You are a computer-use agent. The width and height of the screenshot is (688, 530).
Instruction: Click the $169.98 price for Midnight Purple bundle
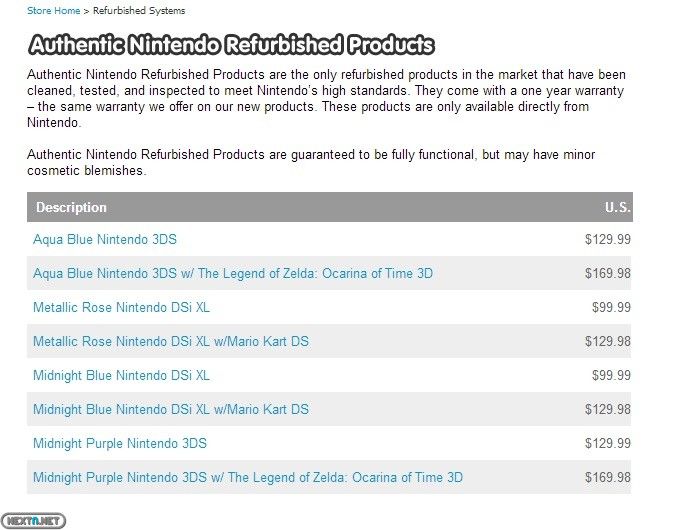click(x=608, y=477)
